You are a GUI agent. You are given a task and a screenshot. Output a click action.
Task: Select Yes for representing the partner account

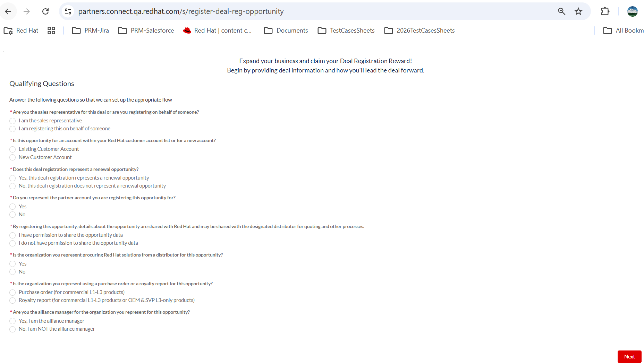12,207
